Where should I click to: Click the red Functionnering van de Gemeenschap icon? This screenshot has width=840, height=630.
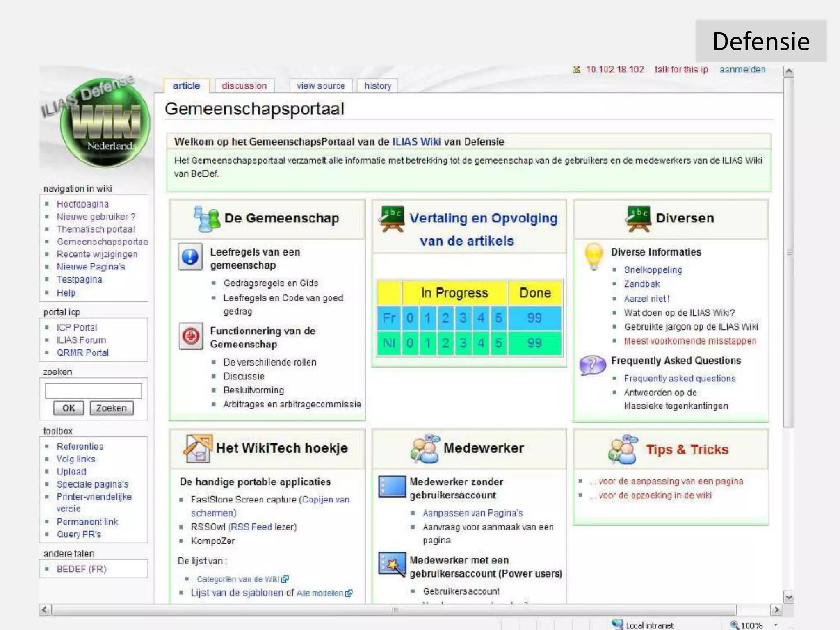191,336
